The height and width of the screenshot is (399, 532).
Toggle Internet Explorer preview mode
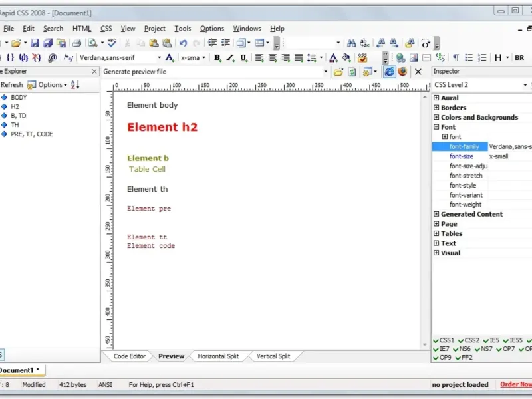390,72
